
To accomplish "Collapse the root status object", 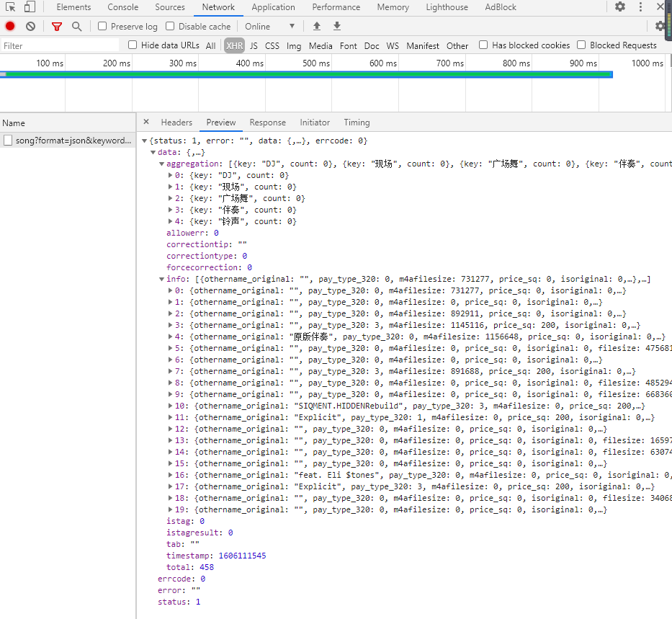I will pyautogui.click(x=145, y=141).
